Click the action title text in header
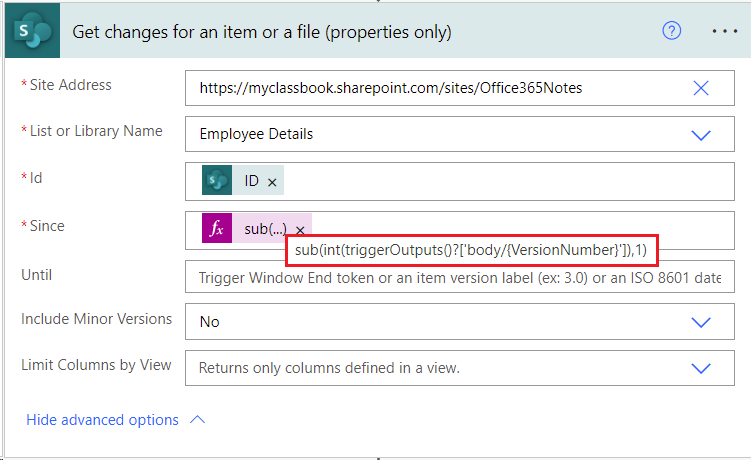 coord(262,32)
